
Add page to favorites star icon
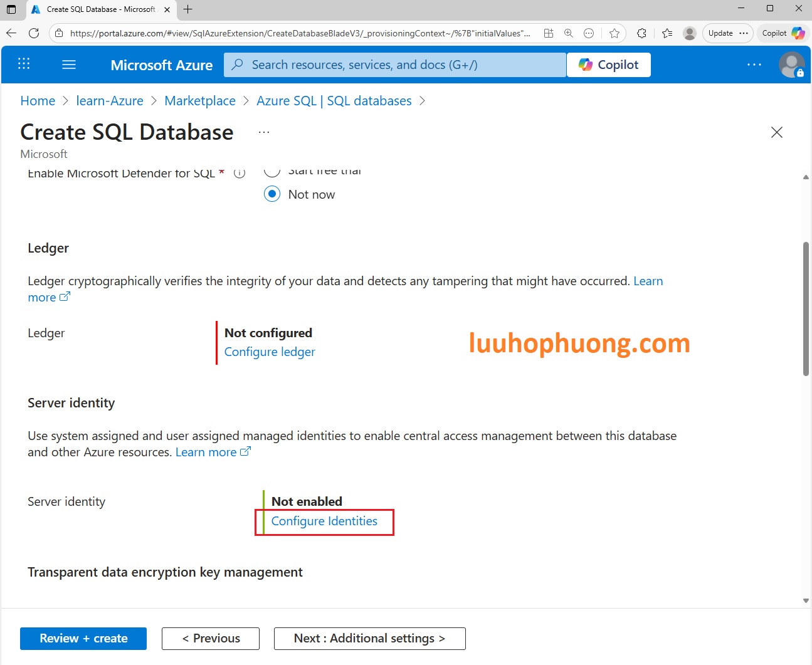[x=614, y=33]
